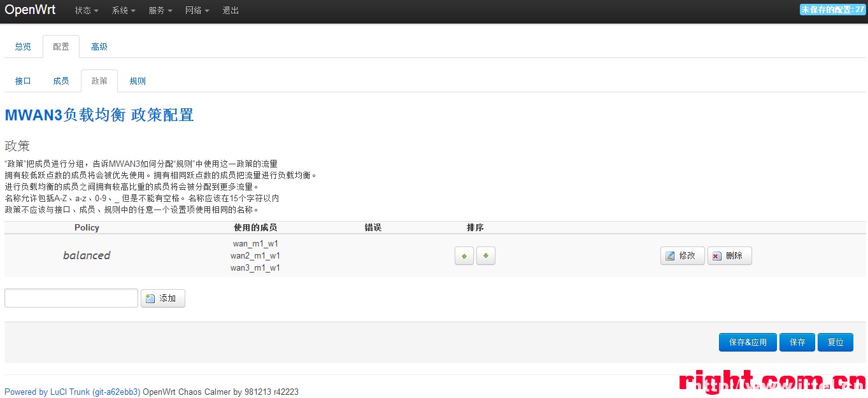Click the balanced policy name

point(87,255)
